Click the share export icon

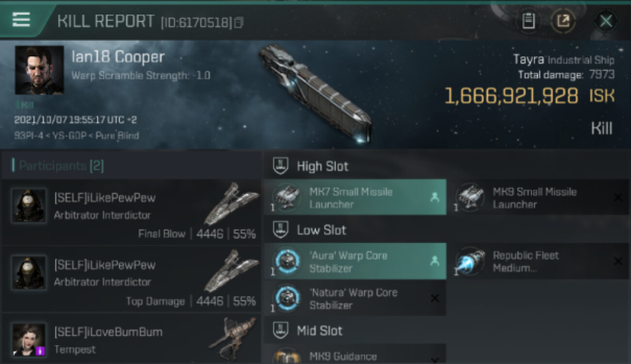[563, 21]
